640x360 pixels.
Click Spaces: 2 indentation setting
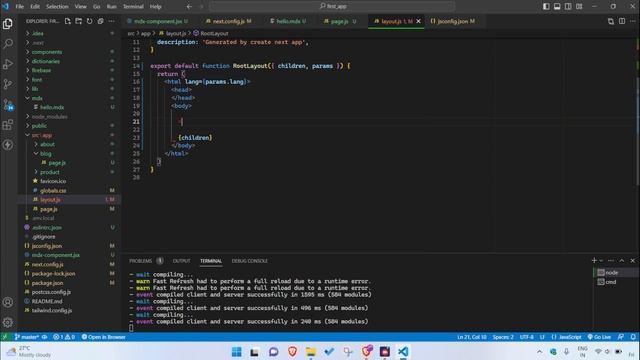(x=503, y=337)
